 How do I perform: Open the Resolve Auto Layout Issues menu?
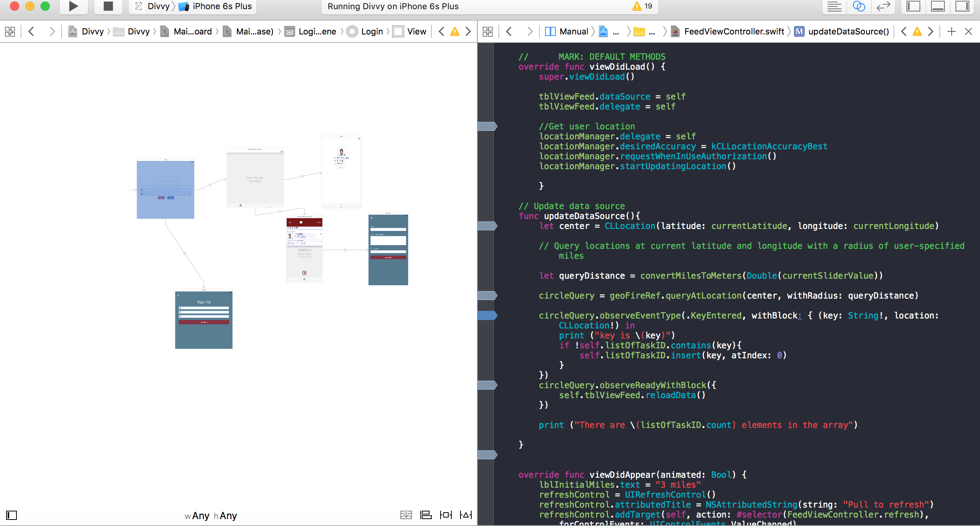pos(466,515)
